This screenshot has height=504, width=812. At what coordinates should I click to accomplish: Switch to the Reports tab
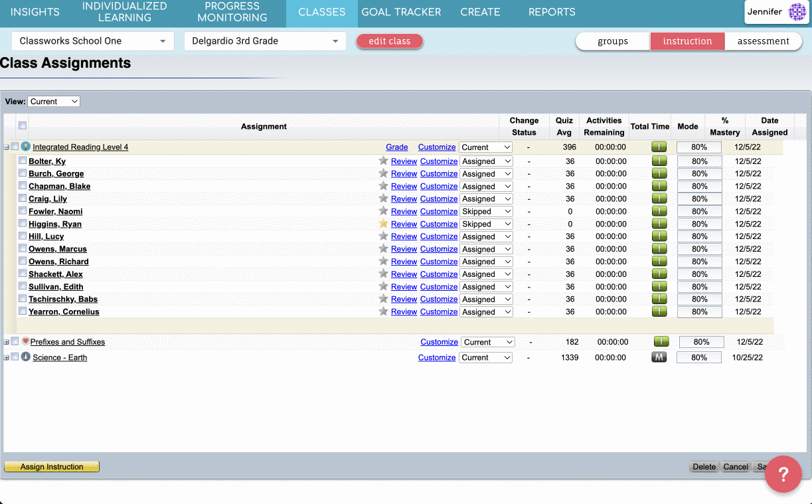click(x=552, y=12)
